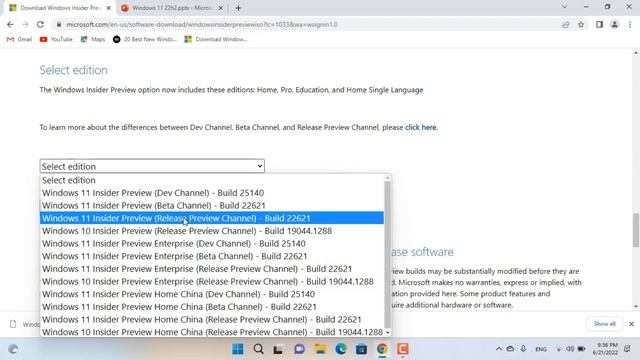The height and width of the screenshot is (360, 640).
Task: Select Windows 11 Home China Beta Channel
Action: (212, 307)
